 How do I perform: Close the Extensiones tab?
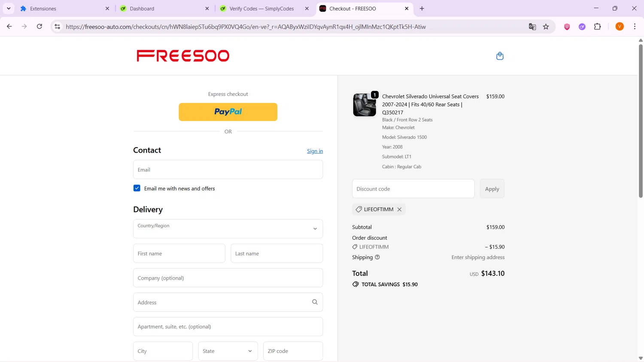(x=107, y=9)
